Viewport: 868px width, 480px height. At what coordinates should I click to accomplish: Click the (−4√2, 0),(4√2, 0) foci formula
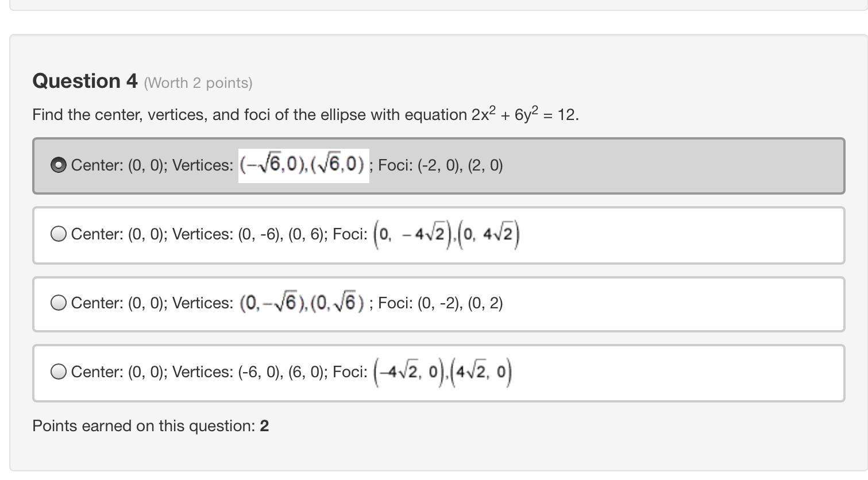(x=442, y=372)
